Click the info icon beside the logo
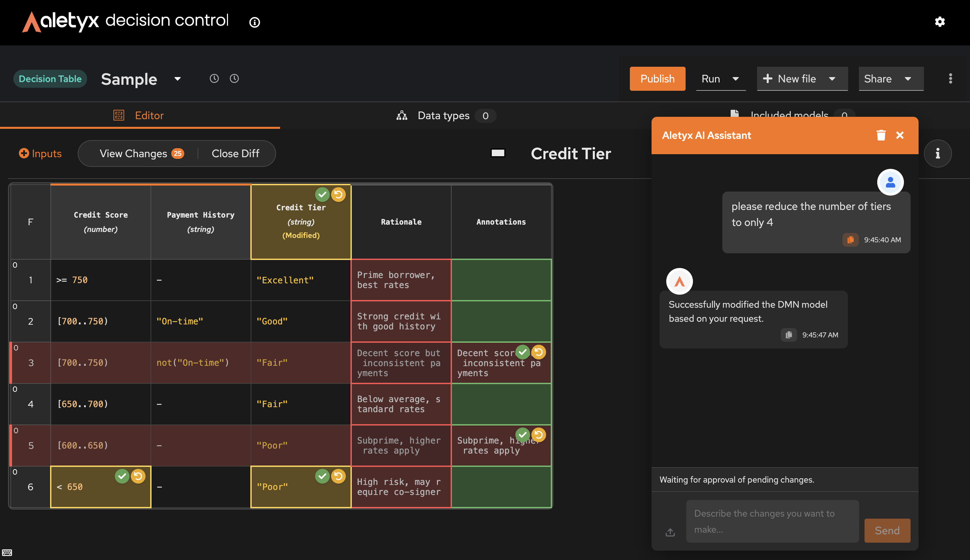This screenshot has width=970, height=560. point(254,22)
